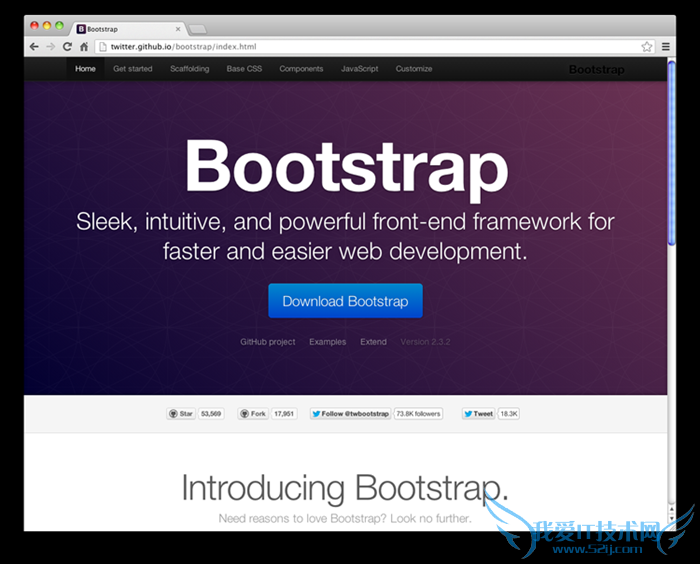The image size is (700, 564).
Task: Open the Extend link
Action: pos(373,342)
